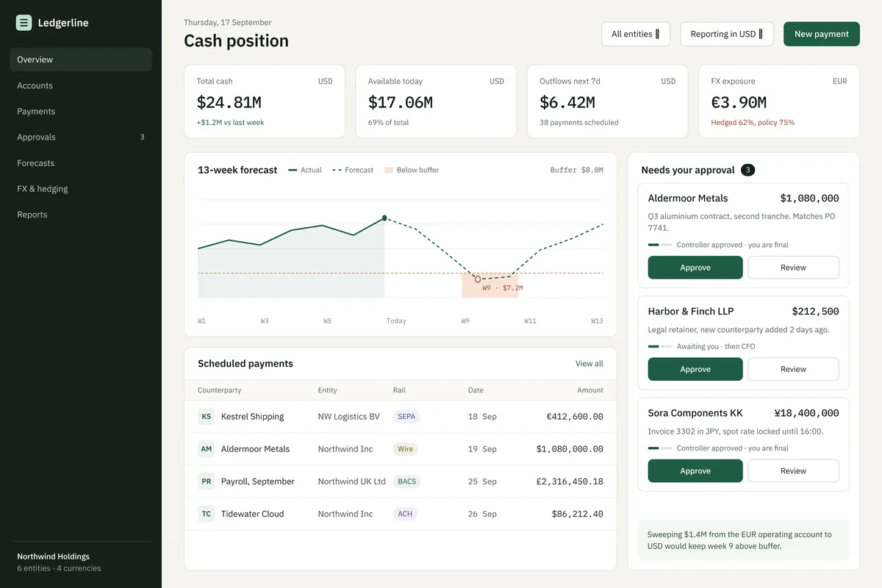The image size is (882, 588).
Task: Click the NW Logistics BV entity cell
Action: click(349, 417)
